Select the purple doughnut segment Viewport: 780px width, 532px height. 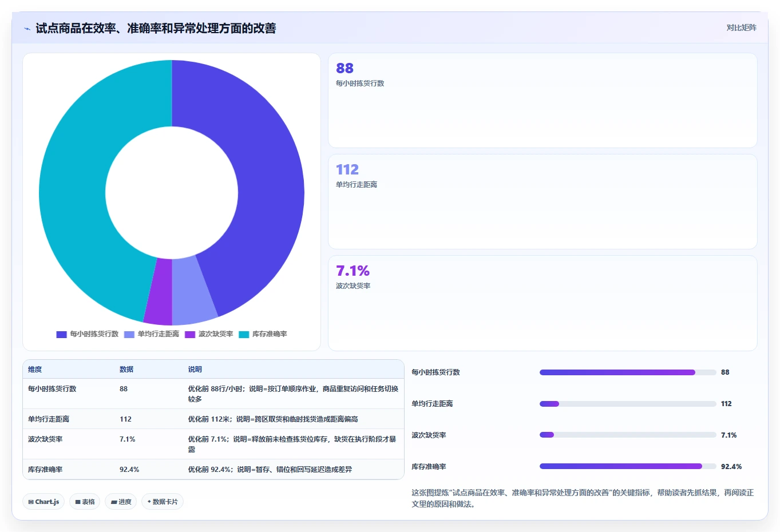160,292
